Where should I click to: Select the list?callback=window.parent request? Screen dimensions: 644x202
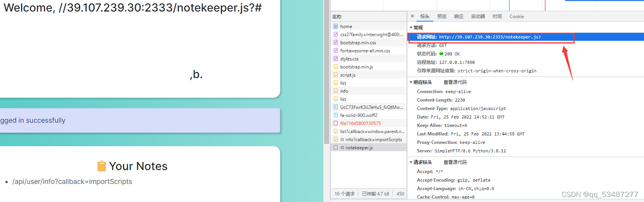369,132
